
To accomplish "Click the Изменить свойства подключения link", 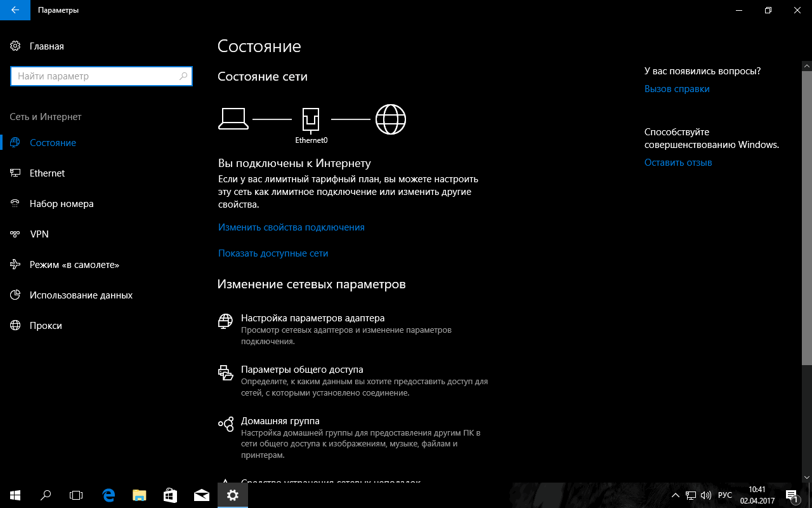I will (x=291, y=227).
